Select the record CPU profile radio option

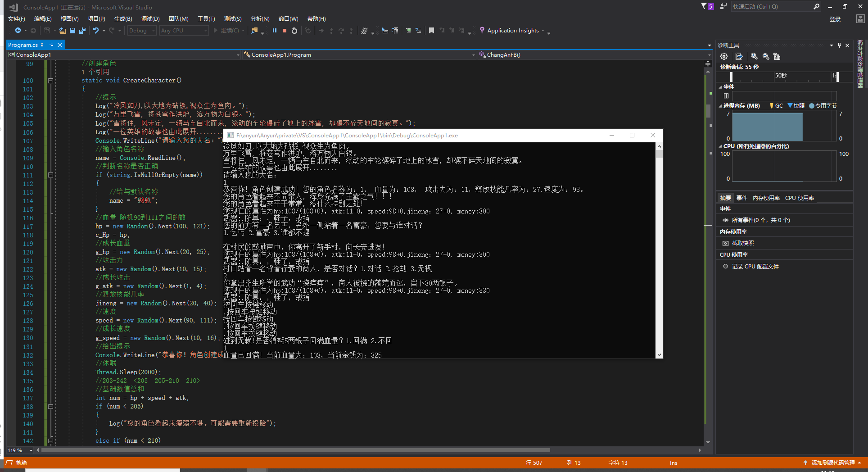[x=725, y=266]
